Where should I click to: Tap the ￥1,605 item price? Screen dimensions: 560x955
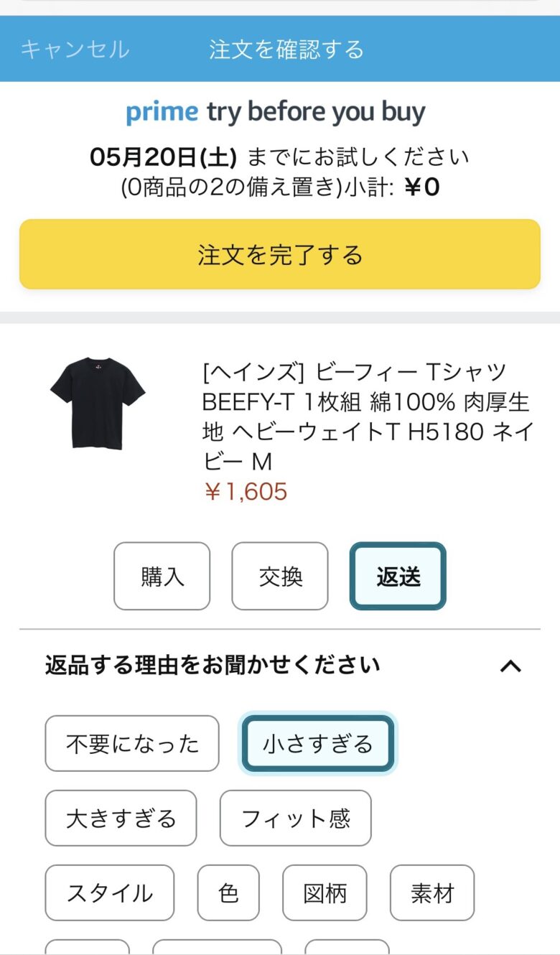(x=246, y=492)
